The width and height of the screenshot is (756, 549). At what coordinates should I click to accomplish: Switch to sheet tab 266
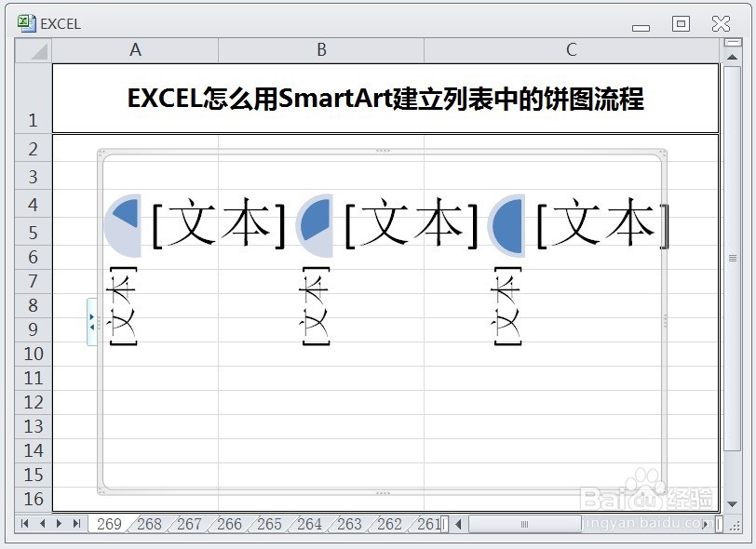coord(229,524)
